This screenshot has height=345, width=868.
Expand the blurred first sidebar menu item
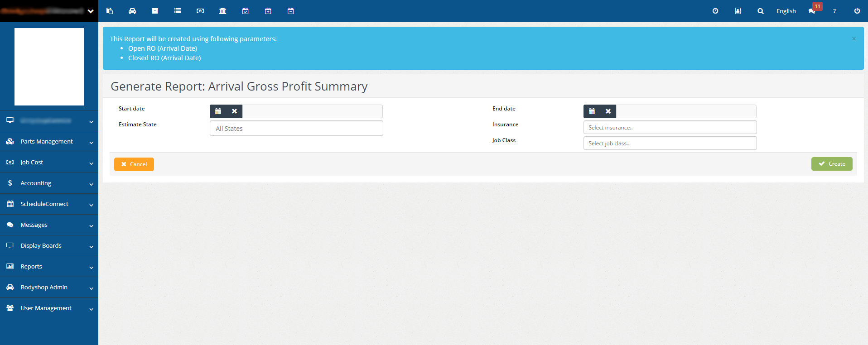(x=49, y=121)
